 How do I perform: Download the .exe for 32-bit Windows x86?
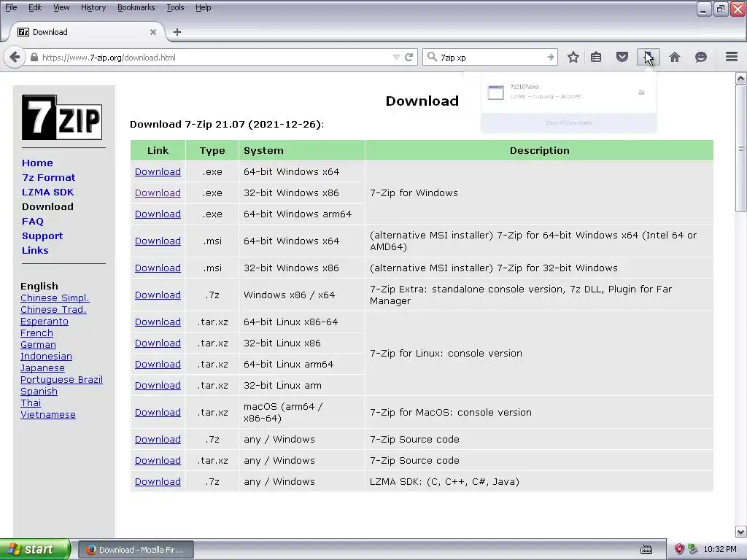point(158,192)
